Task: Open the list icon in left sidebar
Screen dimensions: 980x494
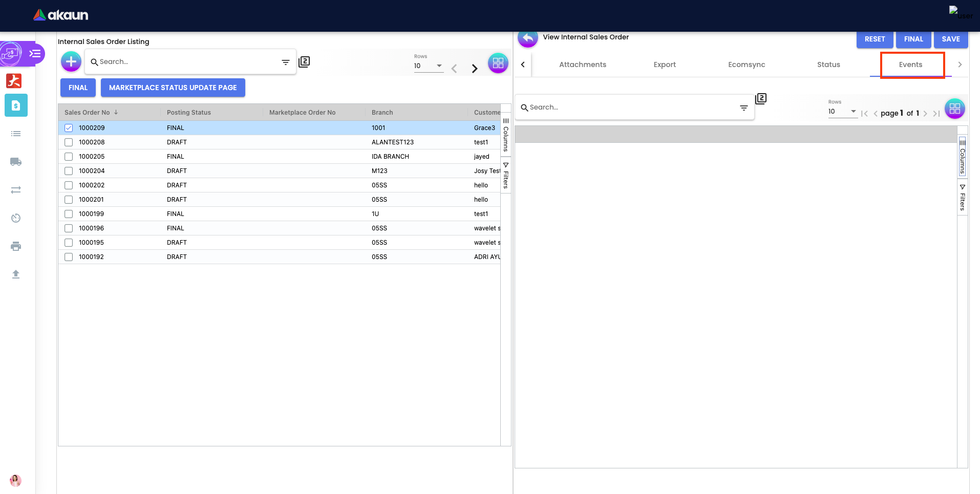Action: (x=16, y=134)
